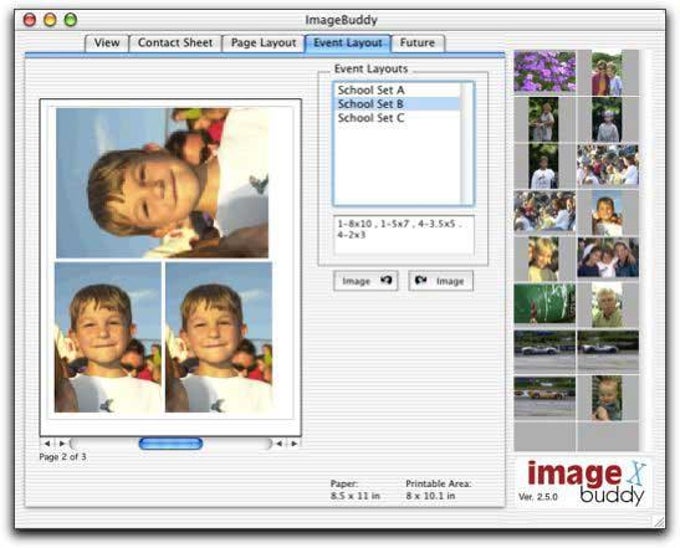This screenshot has width=680, height=548.
Task: Select the blond child thumbnail
Action: 543,259
